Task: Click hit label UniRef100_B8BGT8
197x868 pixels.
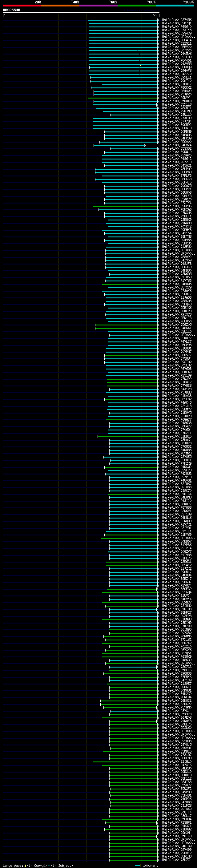Action: (177, 128)
